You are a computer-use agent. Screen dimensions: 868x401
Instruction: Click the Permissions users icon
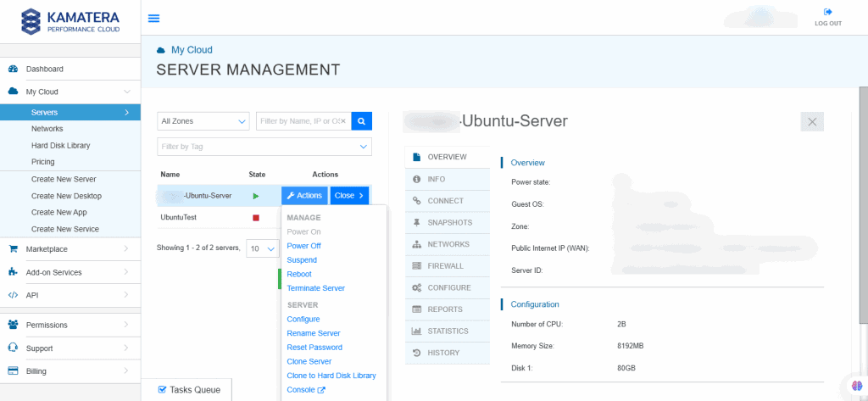[14, 325]
